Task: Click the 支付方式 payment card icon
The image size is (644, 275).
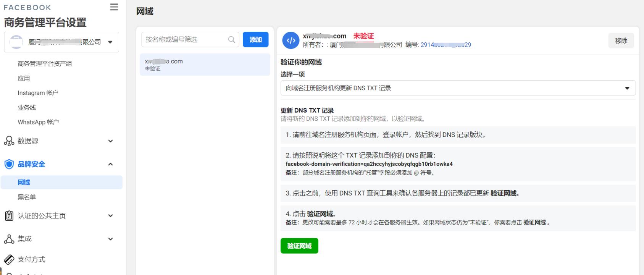Action: (9, 260)
